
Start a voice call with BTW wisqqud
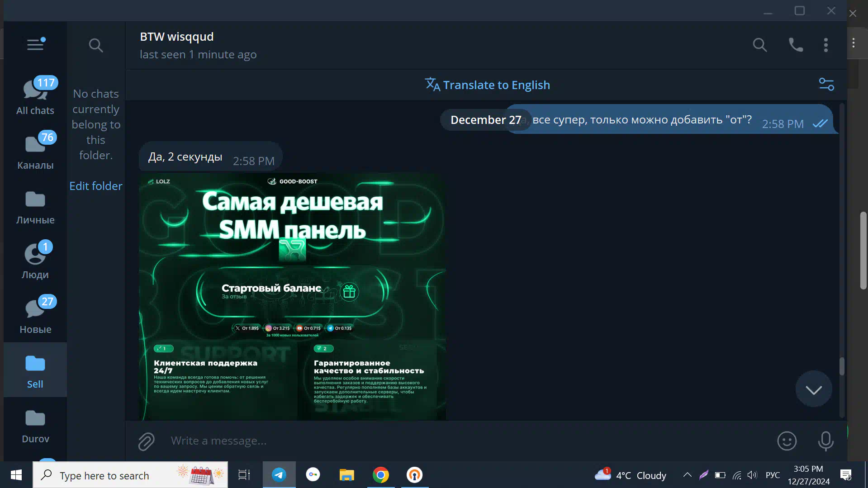[796, 45]
